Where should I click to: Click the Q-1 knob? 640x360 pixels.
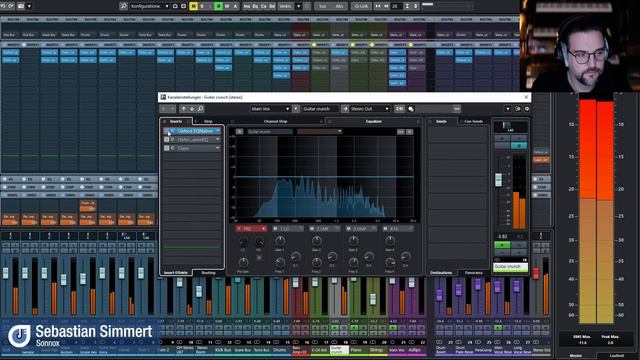[x=296, y=257]
